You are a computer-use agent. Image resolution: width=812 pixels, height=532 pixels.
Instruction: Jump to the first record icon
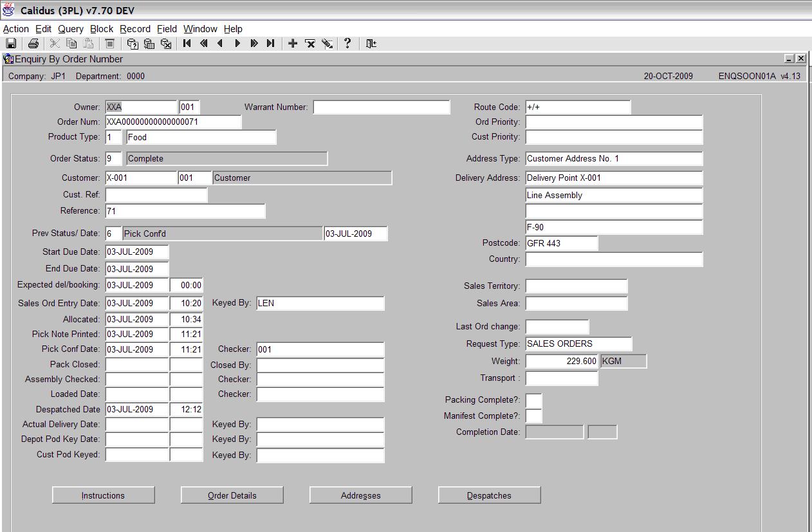[187, 44]
